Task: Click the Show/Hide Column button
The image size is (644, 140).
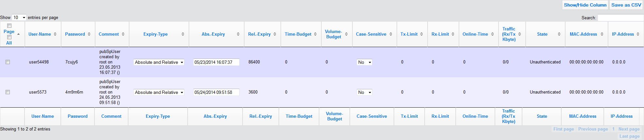Action: [585, 5]
